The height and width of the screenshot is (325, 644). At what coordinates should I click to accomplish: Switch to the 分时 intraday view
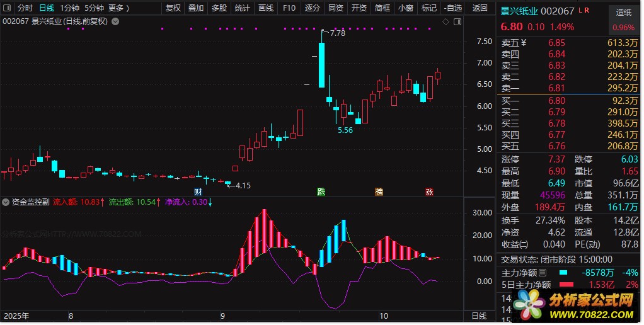[25, 8]
